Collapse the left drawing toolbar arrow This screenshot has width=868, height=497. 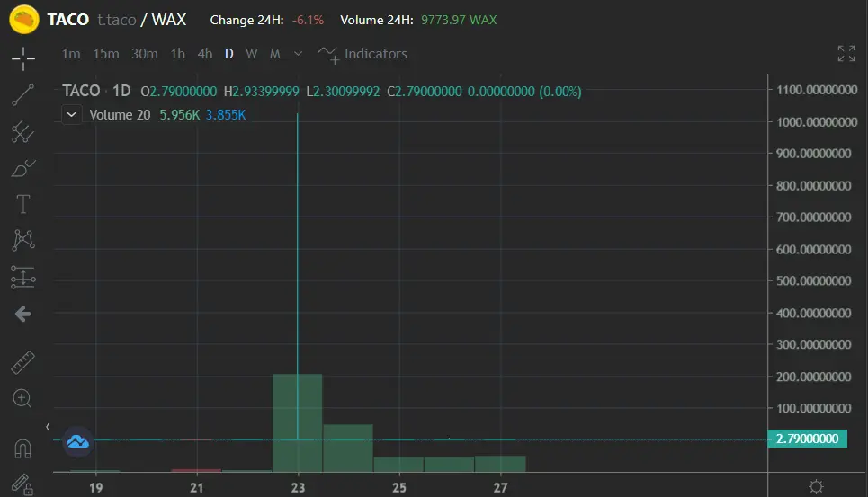(48, 427)
